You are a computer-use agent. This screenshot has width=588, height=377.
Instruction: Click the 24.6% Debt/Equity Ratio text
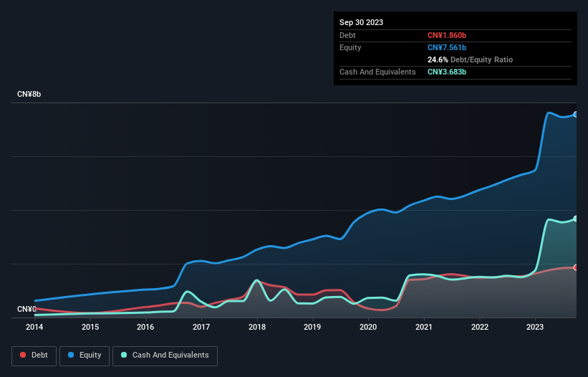(470, 59)
